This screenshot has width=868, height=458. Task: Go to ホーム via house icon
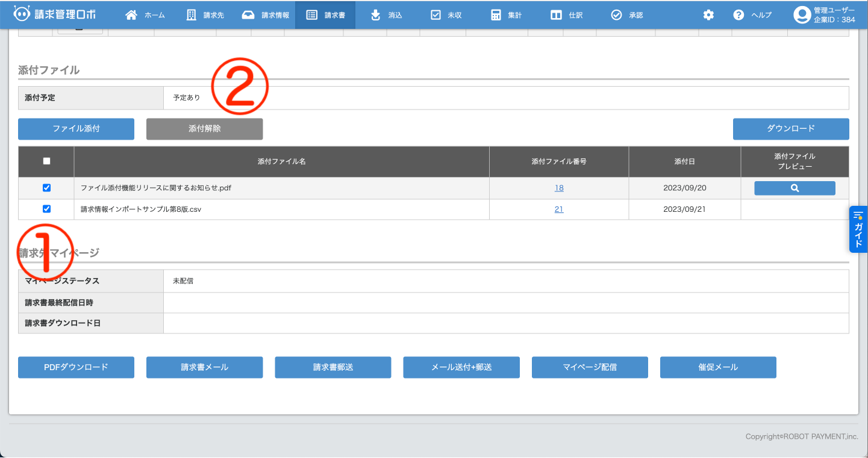coord(131,15)
